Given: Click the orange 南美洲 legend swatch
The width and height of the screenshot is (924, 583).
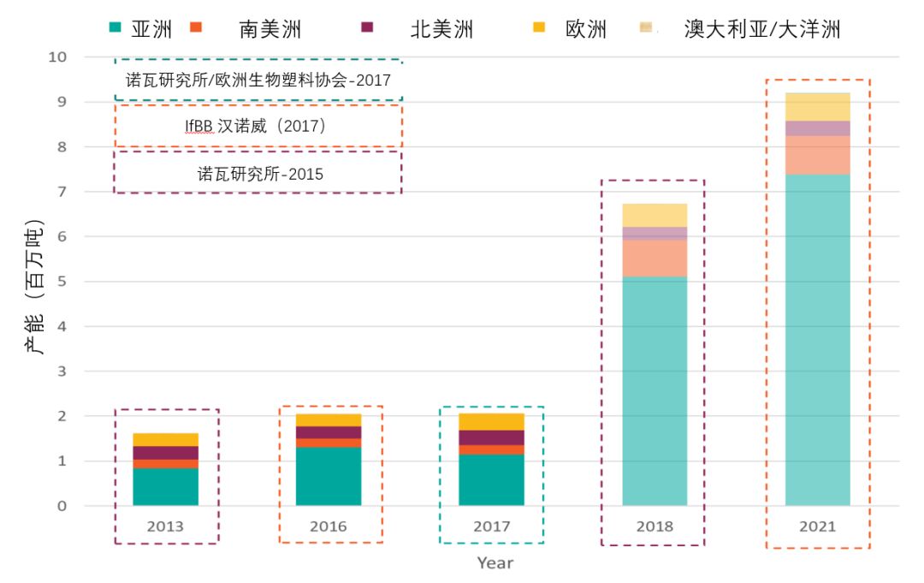Looking at the screenshot, I should (x=219, y=27).
